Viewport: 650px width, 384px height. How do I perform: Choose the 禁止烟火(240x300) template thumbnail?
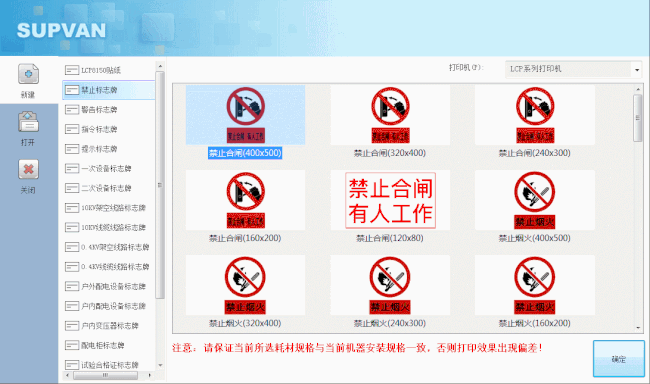point(390,285)
